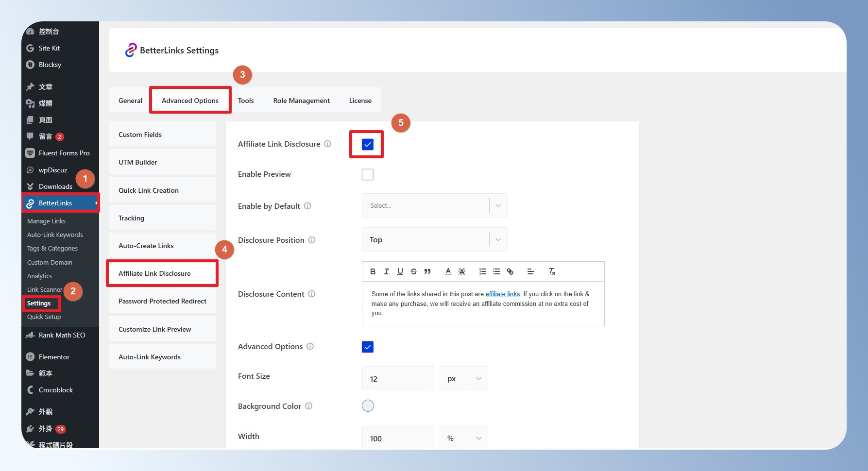868x471 pixels.
Task: Open the text color picker icon
Action: coord(448,271)
